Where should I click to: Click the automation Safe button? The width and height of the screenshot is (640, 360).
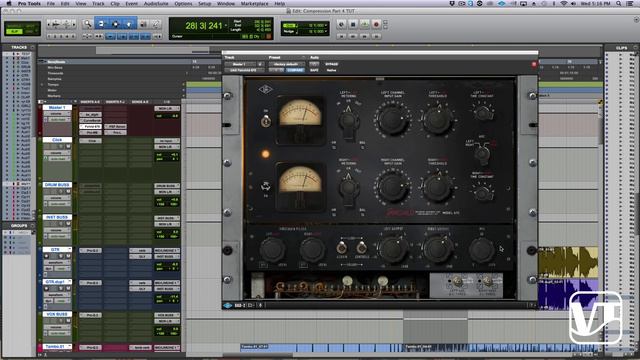click(314, 70)
